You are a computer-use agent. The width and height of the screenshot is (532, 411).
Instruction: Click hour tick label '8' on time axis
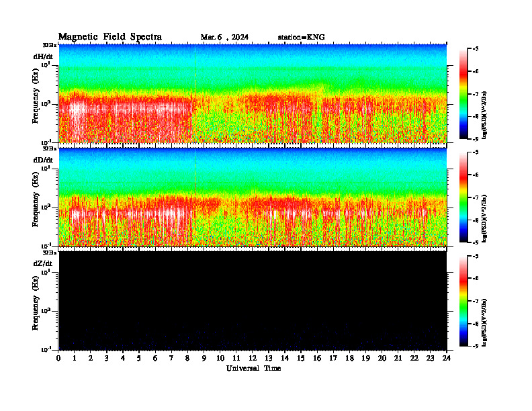(187, 358)
